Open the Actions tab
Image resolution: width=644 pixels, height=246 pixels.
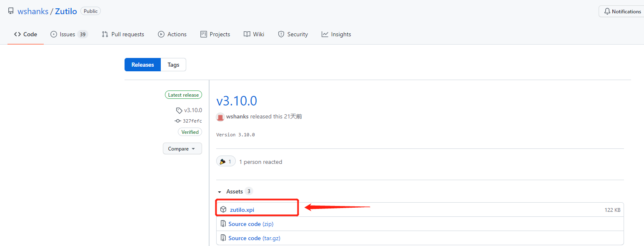(x=172, y=34)
